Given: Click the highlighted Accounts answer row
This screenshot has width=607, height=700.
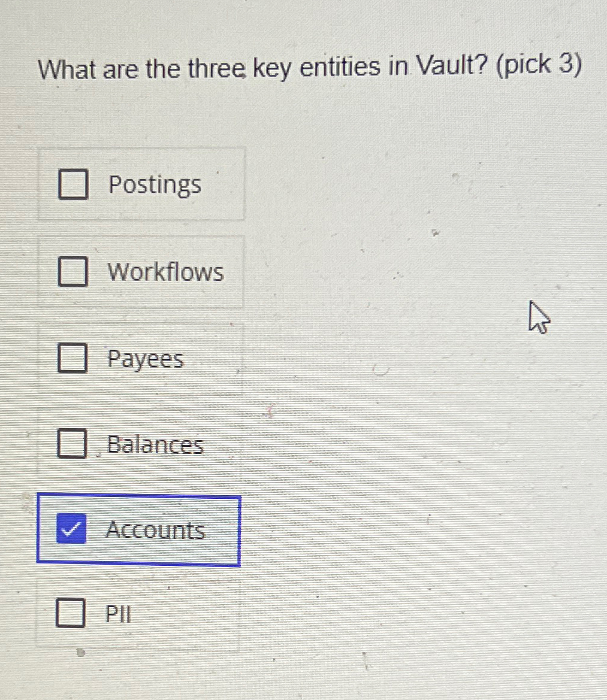Looking at the screenshot, I should pyautogui.click(x=139, y=531).
